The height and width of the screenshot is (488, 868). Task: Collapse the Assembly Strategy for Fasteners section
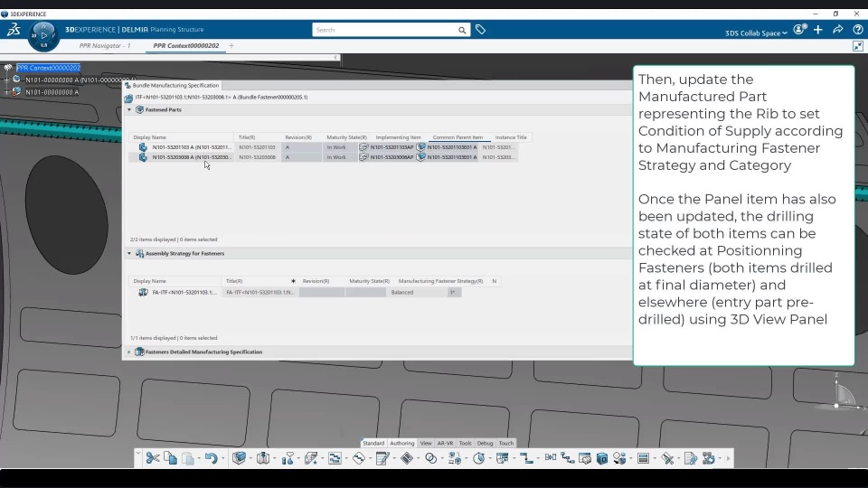pyautogui.click(x=129, y=253)
